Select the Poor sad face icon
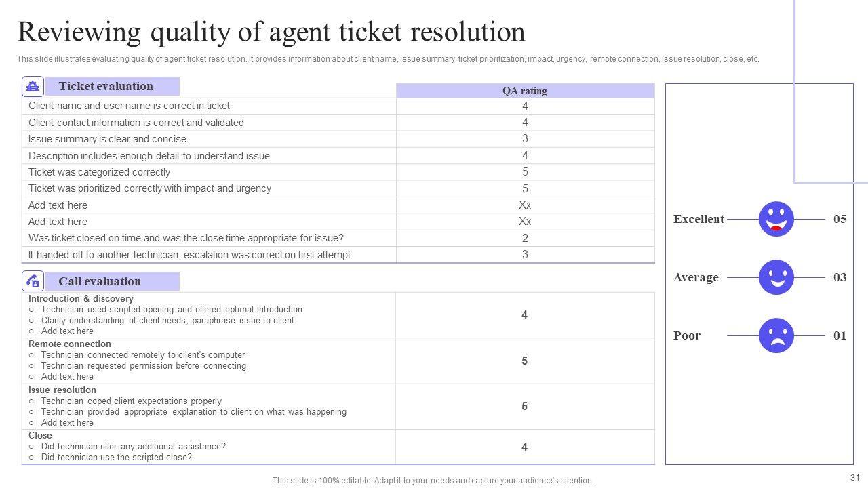This screenshot has height=488, width=868. 776,335
